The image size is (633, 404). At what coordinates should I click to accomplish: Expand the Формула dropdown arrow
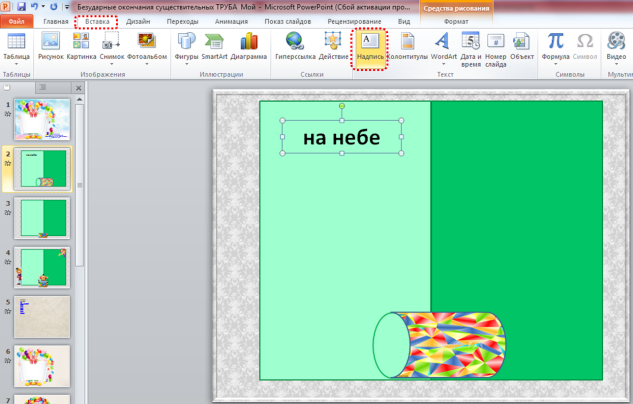tap(555, 64)
